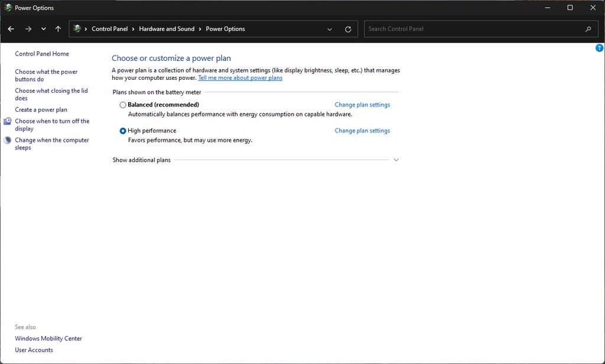605x364 pixels.
Task: Minimize the Power Options window
Action: tap(548, 8)
